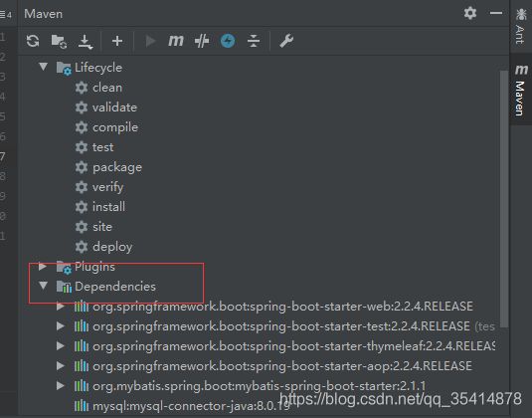Select the clean lifecycle goal
Image resolution: width=532 pixels, height=418 pixels.
107,88
